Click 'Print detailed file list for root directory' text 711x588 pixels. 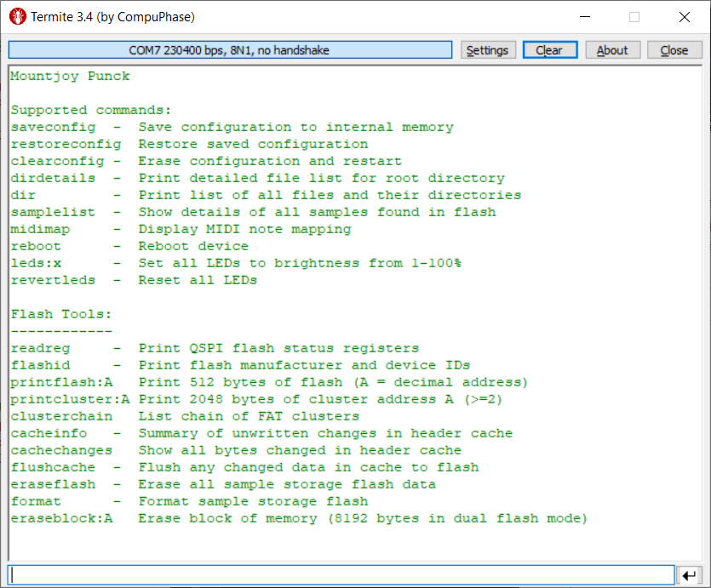pos(322,178)
